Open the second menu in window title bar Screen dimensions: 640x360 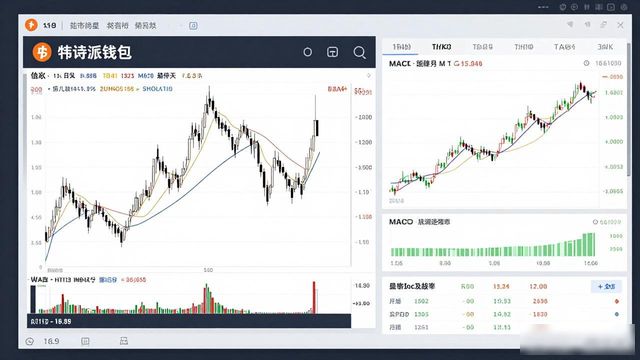[118, 25]
